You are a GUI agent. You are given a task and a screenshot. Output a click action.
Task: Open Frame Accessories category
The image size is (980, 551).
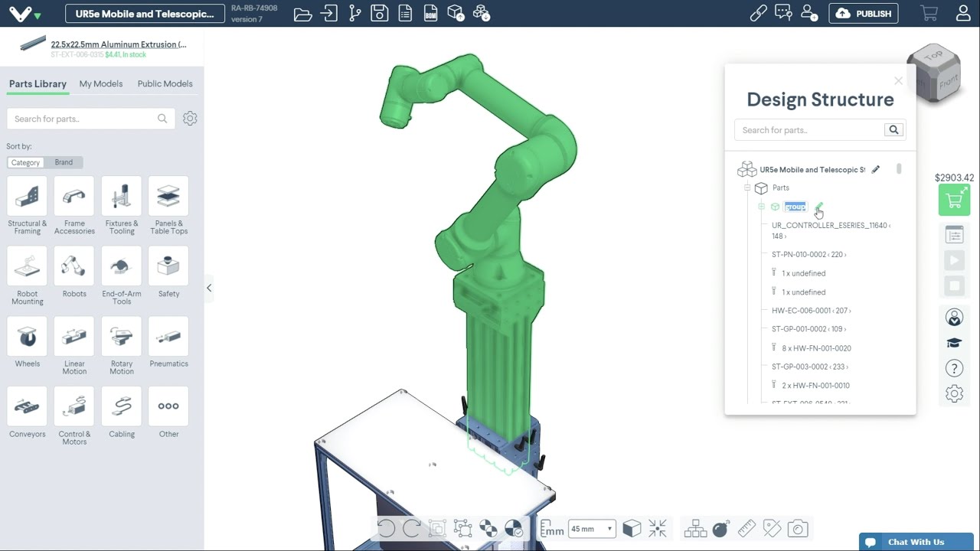pos(74,205)
